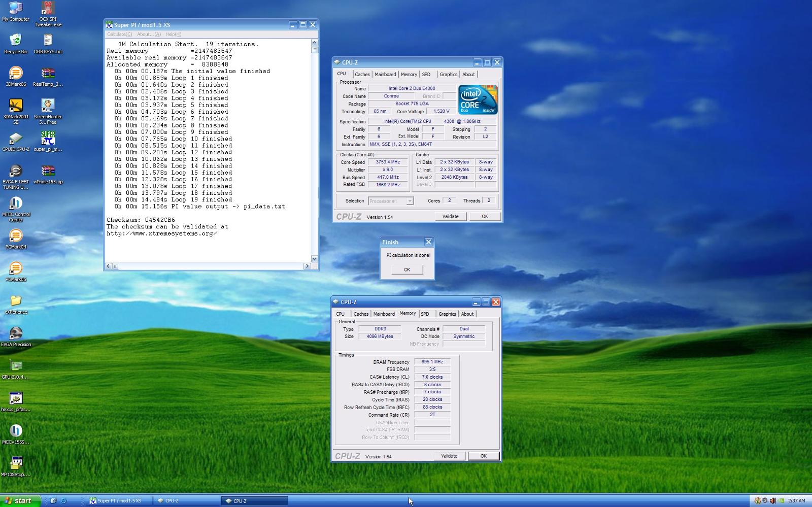Launch CPUID CPU-Z desktop shortcut

16,142
